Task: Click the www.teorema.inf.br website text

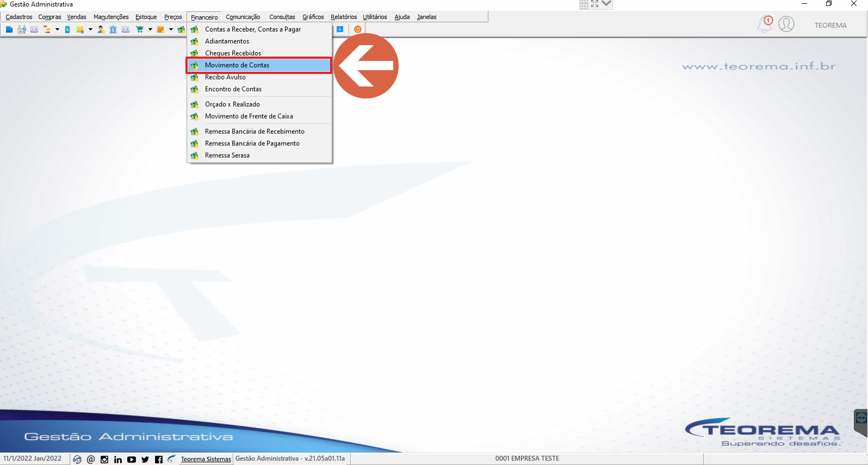Action: click(759, 66)
